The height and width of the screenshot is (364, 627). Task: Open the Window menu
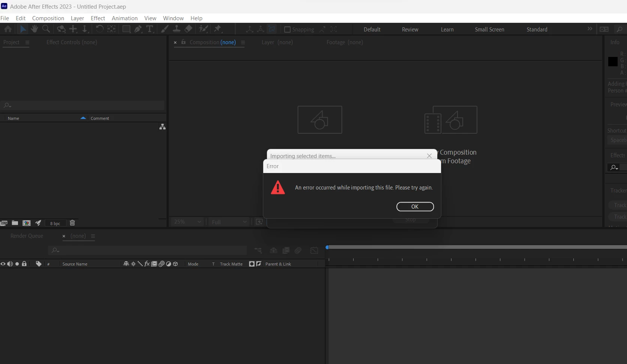pos(173,18)
